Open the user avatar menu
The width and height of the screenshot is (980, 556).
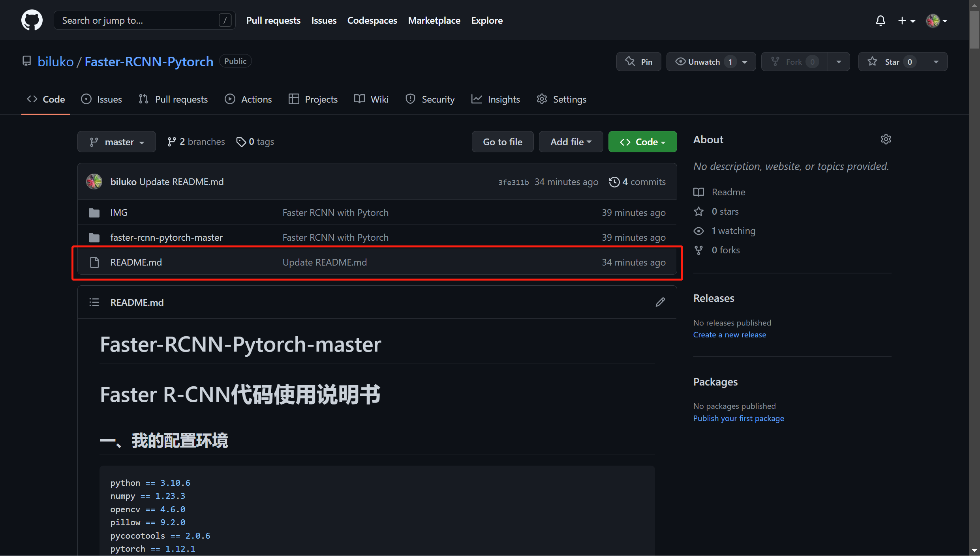point(937,21)
